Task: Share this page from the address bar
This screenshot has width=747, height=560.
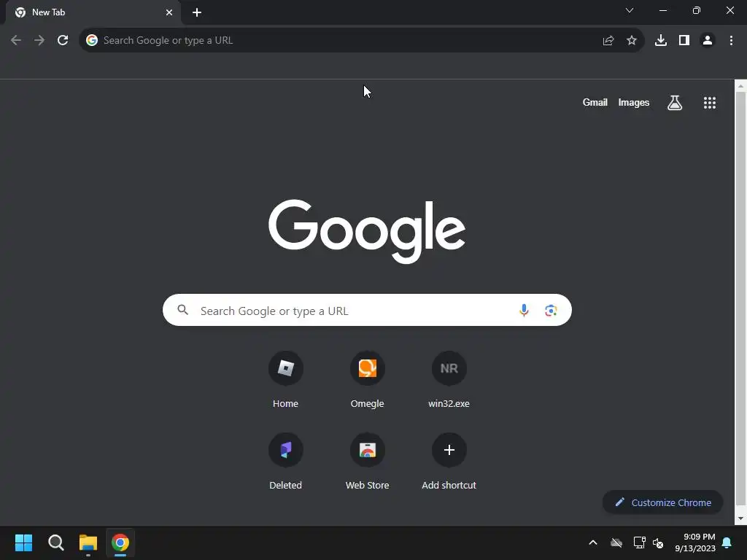Action: 608,41
